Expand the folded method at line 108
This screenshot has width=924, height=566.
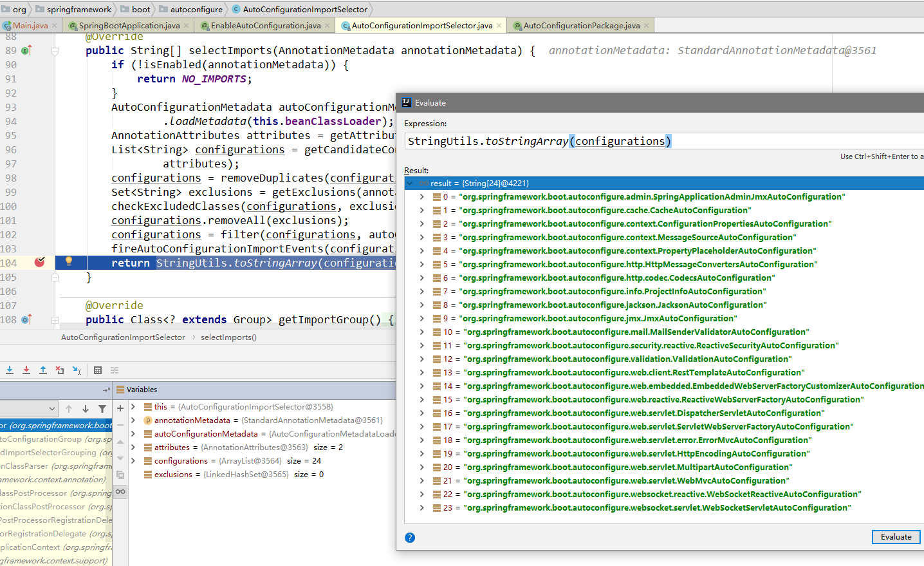55,320
